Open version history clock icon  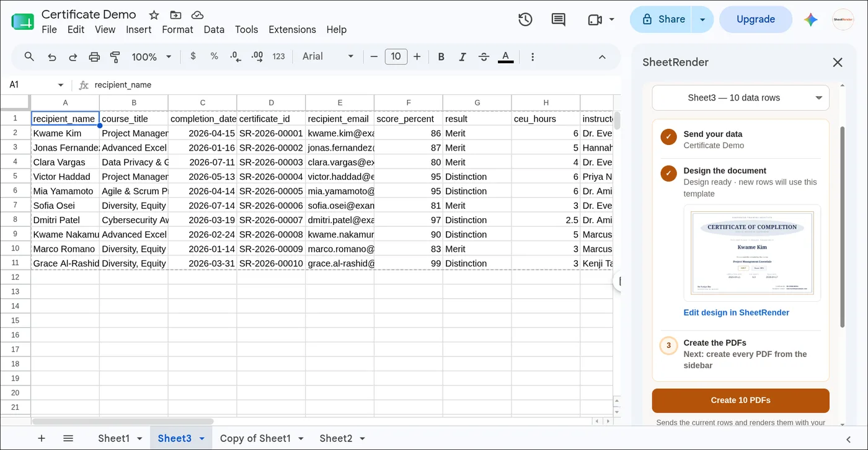click(525, 19)
